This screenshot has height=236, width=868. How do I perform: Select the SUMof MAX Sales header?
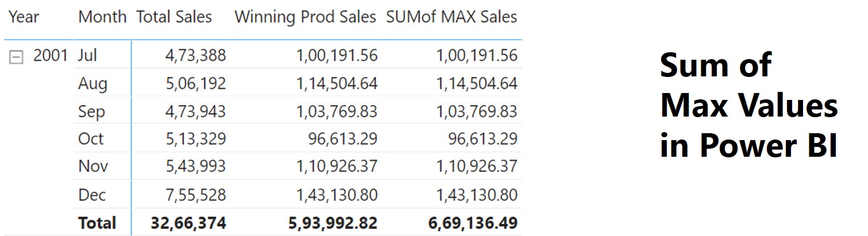click(x=452, y=17)
